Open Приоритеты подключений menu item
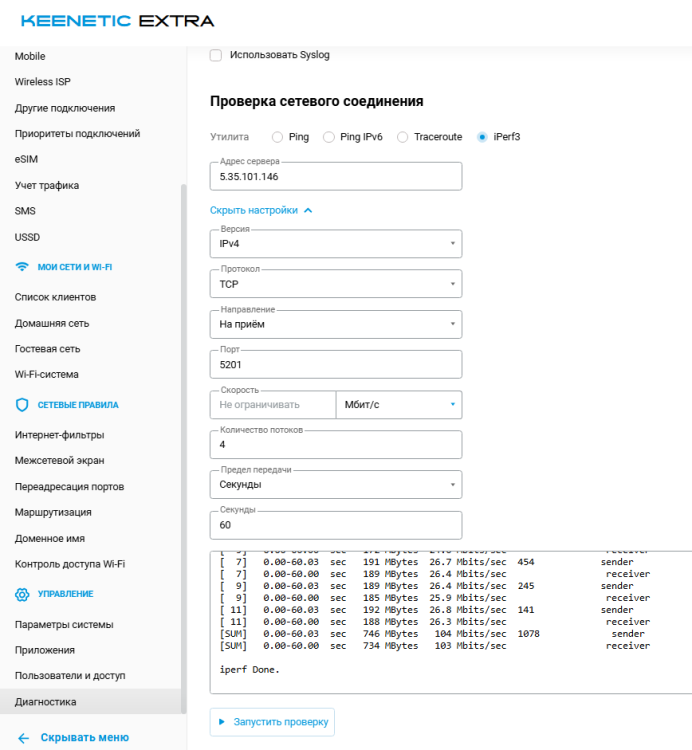Screen dimensions: 692x750 click(x=77, y=134)
